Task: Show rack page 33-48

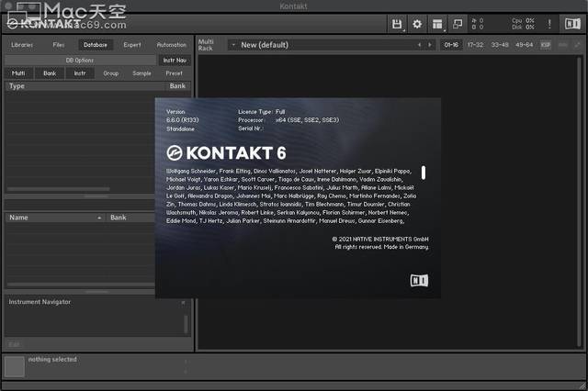Action: click(500, 45)
